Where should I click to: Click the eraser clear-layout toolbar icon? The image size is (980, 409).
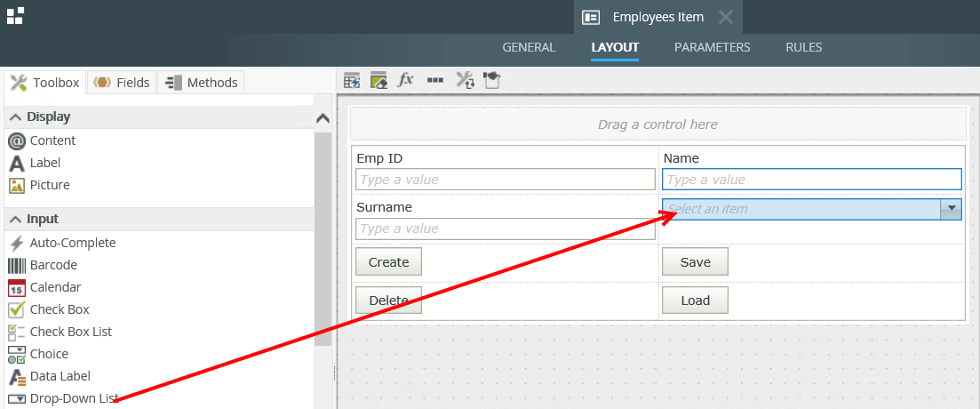tap(379, 80)
